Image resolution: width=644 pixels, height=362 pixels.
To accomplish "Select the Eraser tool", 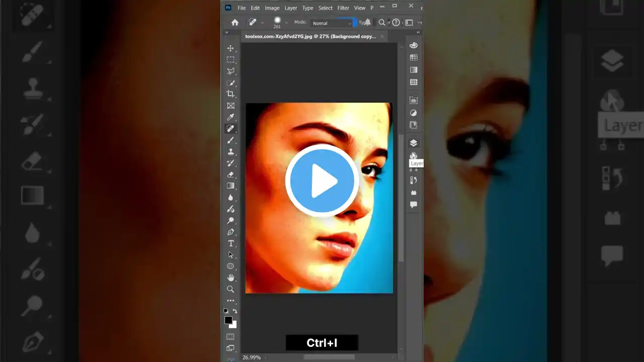I will point(230,174).
